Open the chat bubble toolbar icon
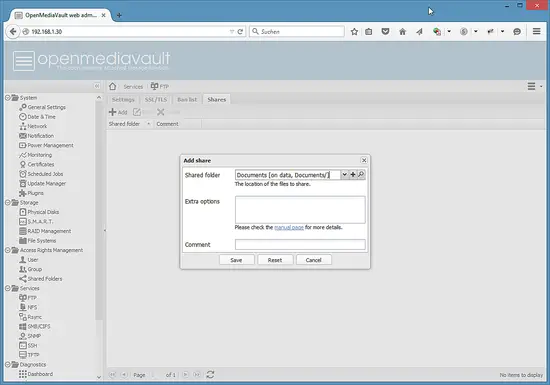Screen dimensions: 550x385 517,32
